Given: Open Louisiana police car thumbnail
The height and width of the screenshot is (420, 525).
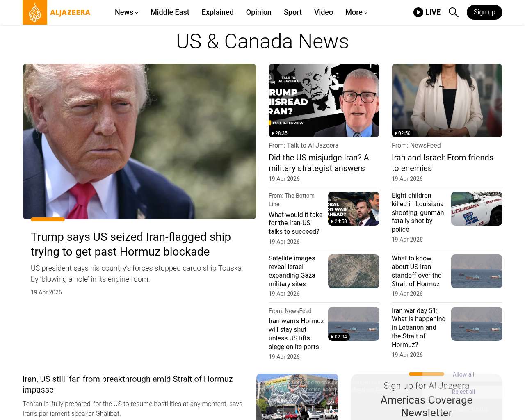Looking at the screenshot, I should (x=477, y=208).
